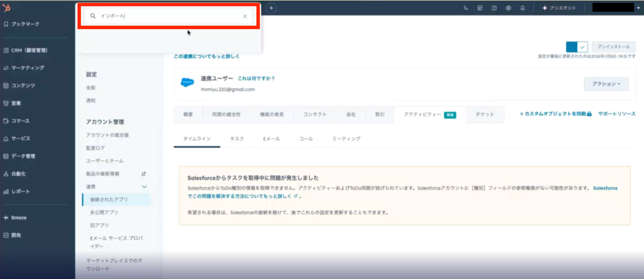
Task: Click the plus icon beside search
Action: tap(271, 8)
